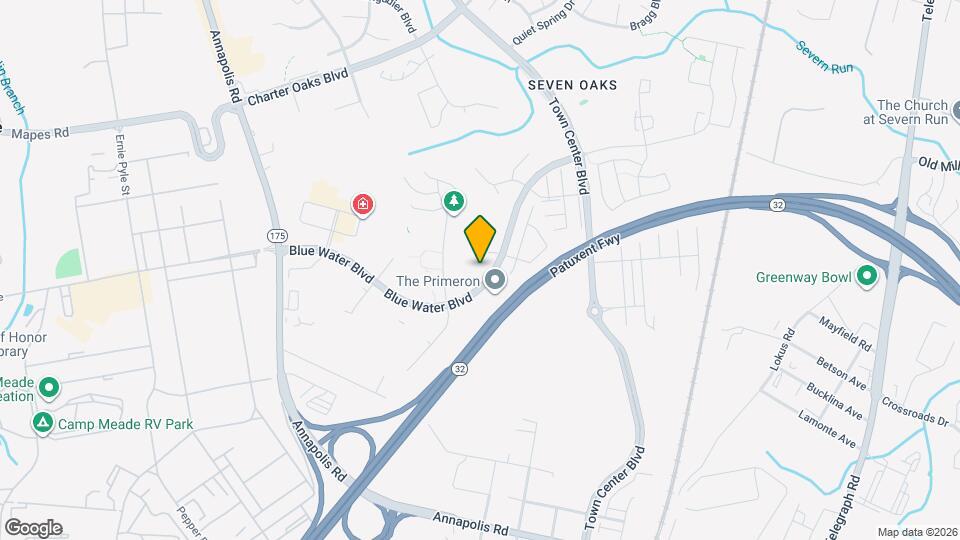This screenshot has height=540, width=960.
Task: Click the Camp Meade RV Park campground icon
Action: click(42, 423)
